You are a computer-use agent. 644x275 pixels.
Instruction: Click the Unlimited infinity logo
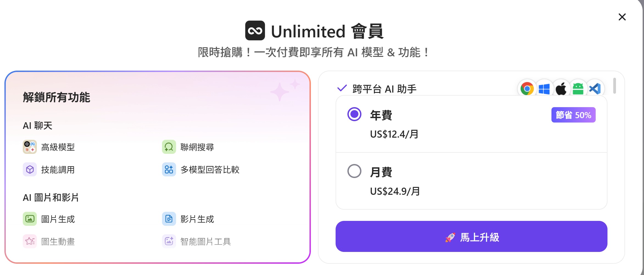click(255, 31)
